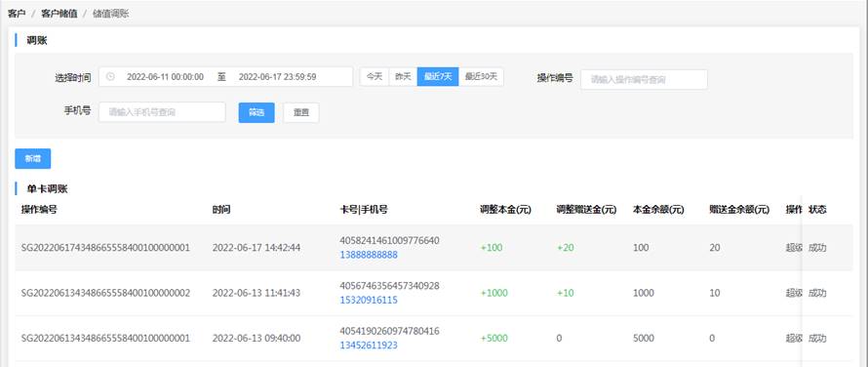Select the 今天 quick range tab
Viewport: 868px width, 367px height.
(x=375, y=76)
